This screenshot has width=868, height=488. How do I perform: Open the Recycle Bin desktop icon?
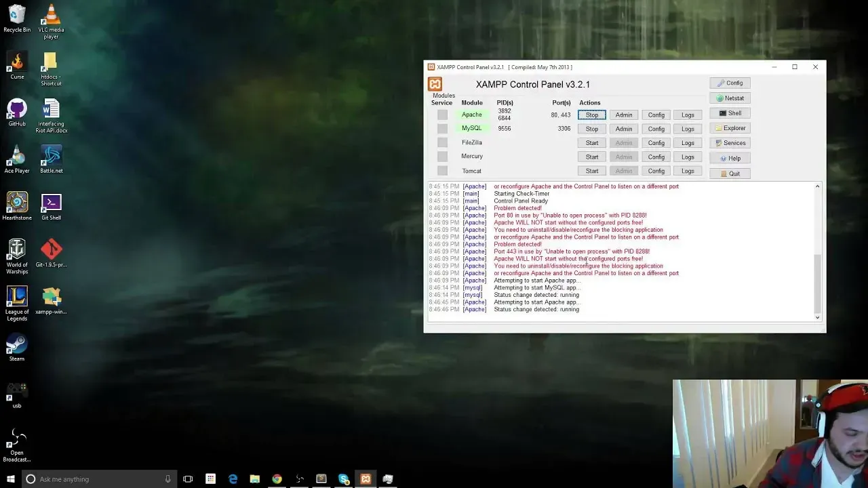coord(17,19)
